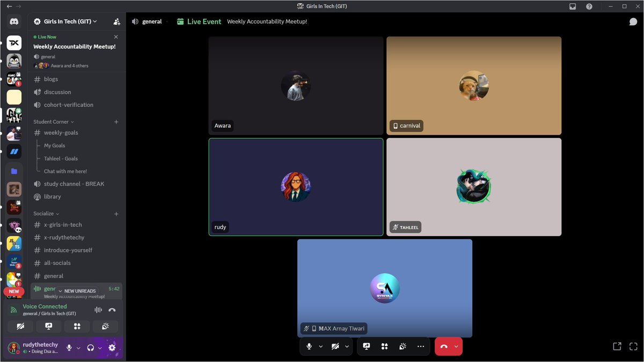
Task: Click back arrow in title bar
Action: [9, 6]
